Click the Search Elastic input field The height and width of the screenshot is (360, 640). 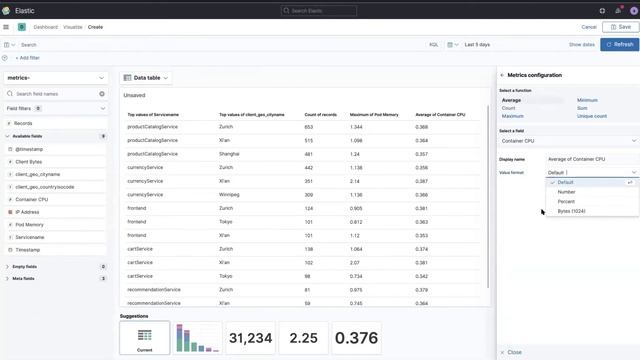tap(319, 11)
